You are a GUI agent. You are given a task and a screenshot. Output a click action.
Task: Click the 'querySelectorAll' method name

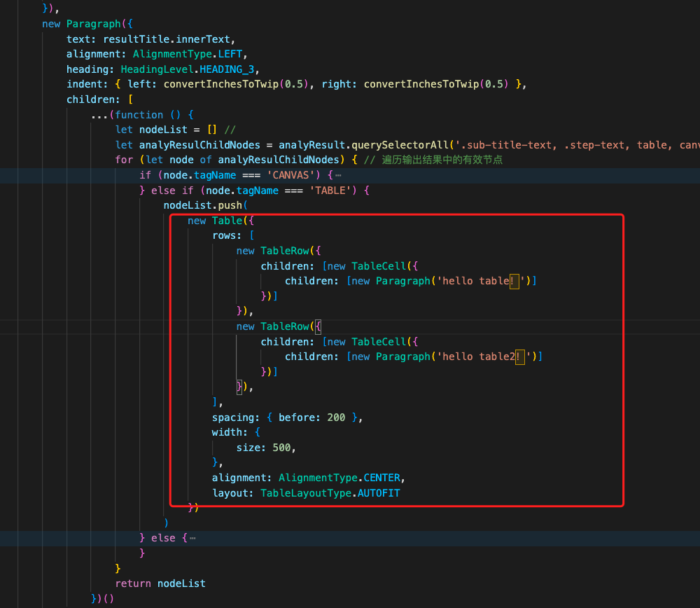(x=400, y=145)
